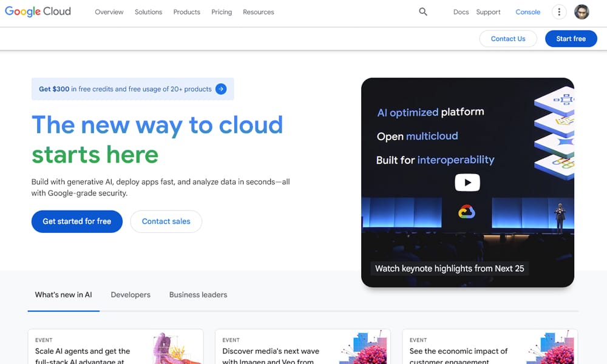The image size is (607, 364).
Task: Open the Overview page
Action: [x=109, y=12]
